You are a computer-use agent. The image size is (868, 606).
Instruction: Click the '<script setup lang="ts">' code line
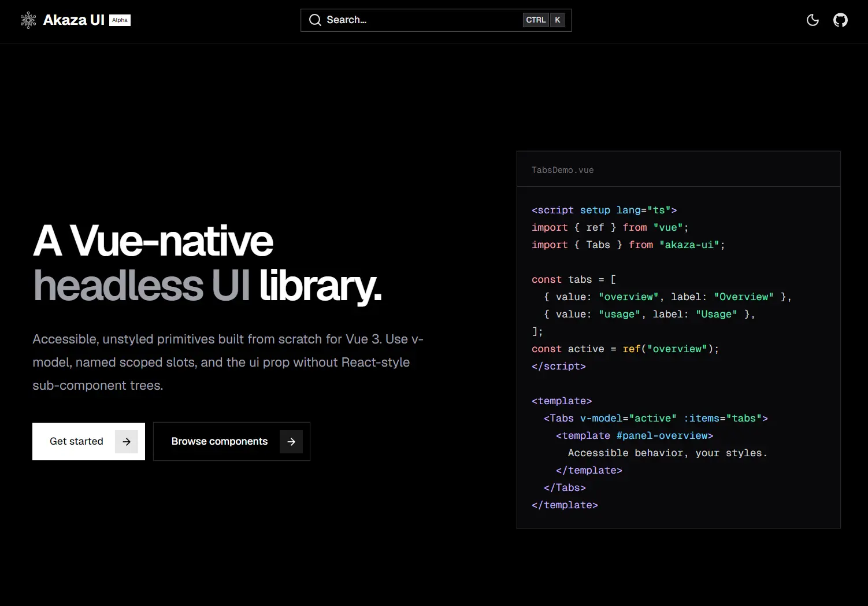[x=604, y=210]
